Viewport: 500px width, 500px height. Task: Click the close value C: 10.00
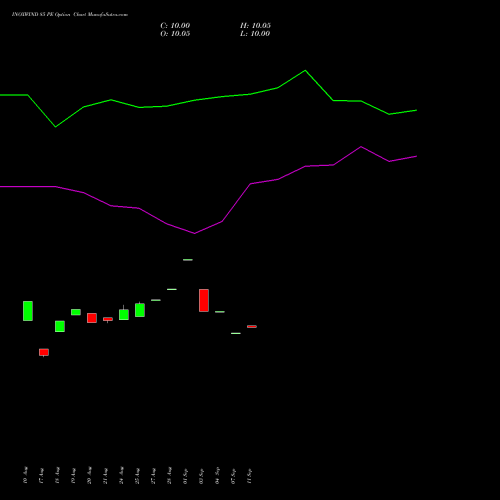(175, 26)
